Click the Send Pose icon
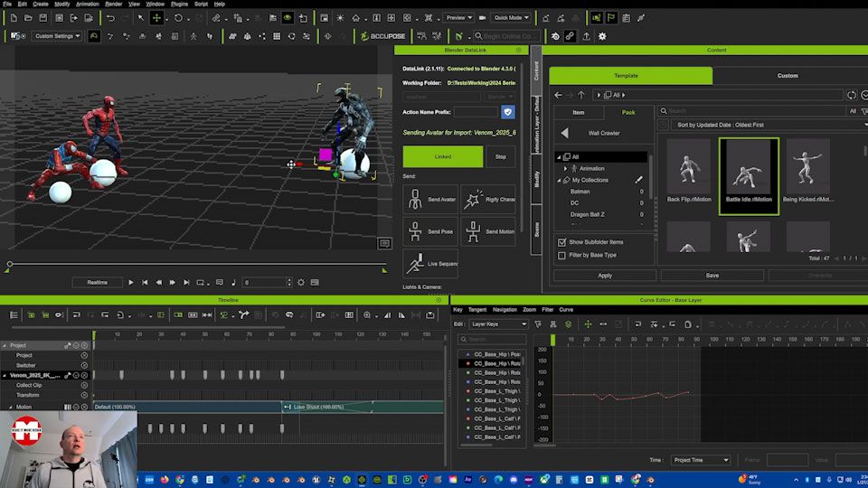Screen dimensions: 868x488 click(x=415, y=231)
